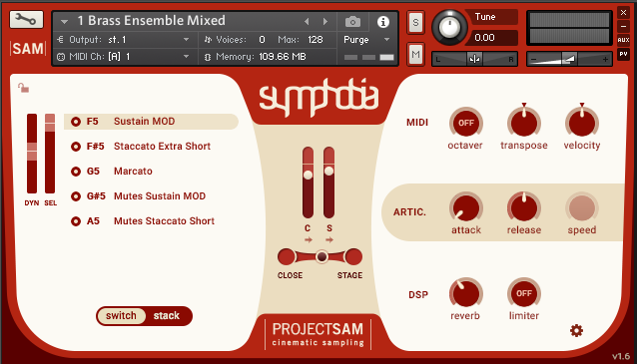Click Mutes Sustain MOD label
Screen dimensions: 637x364
tap(160, 196)
